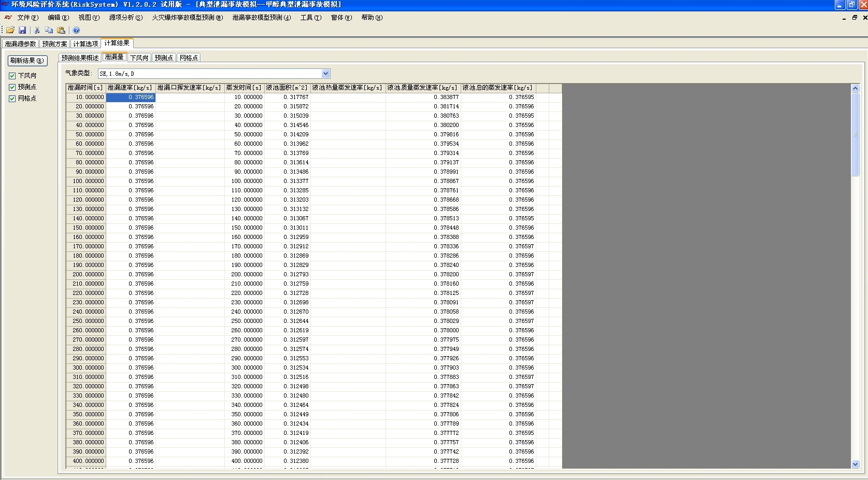The width and height of the screenshot is (868, 480).
Task: Click the RiskSystem app icon in menu bar
Action: (8, 18)
